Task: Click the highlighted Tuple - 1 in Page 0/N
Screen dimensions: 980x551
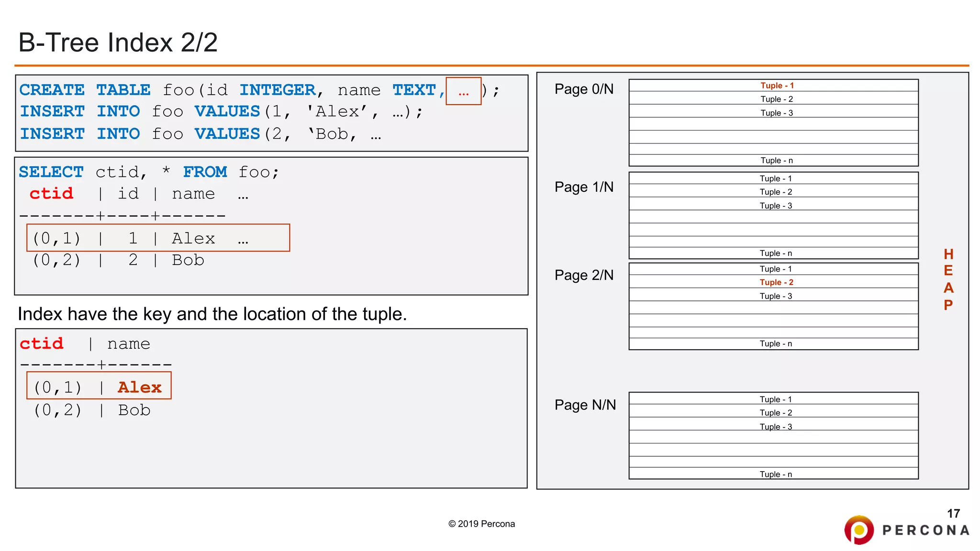Action: (777, 86)
